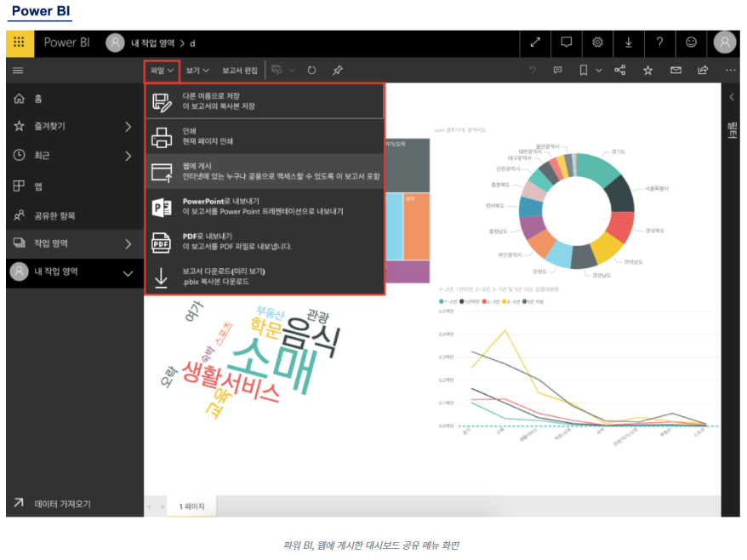Click the 1~2년 legend item
Viewport: 747px width, 560px height.
(448, 301)
